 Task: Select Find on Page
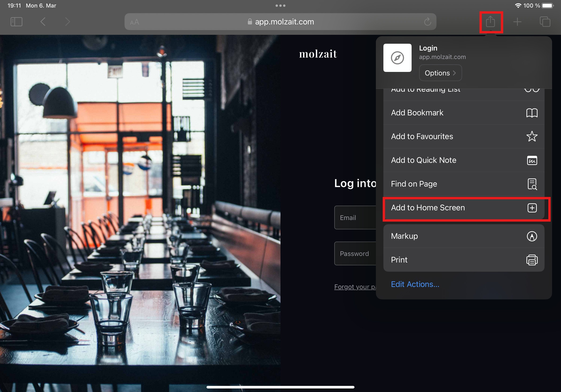point(464,184)
